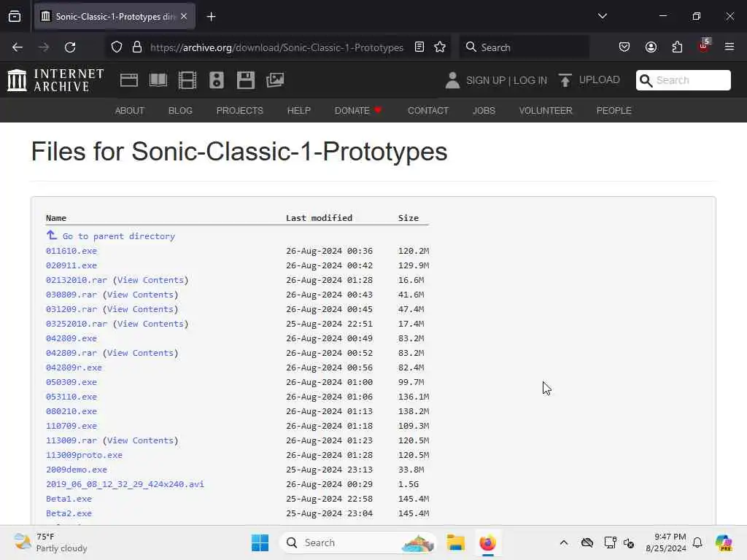Show hidden system tray icons

tap(564, 542)
